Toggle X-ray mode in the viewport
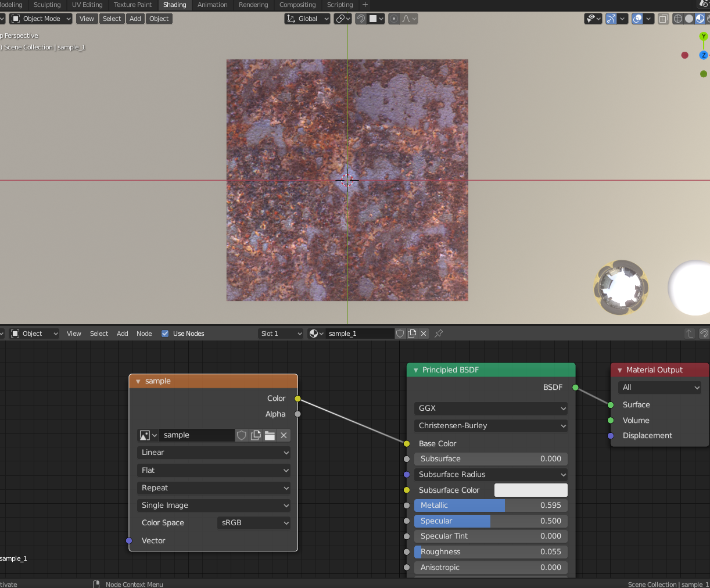Screen dimensions: 710x588 (664, 19)
